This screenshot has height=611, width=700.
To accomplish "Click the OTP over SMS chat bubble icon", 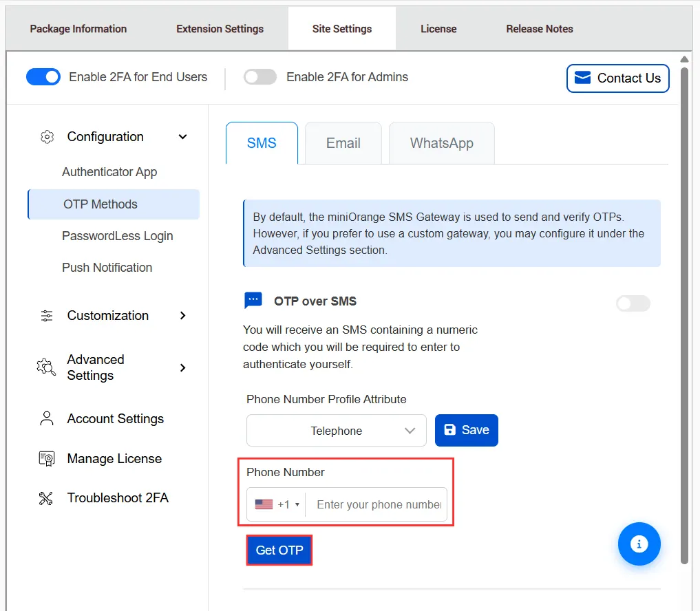I will coord(253,299).
